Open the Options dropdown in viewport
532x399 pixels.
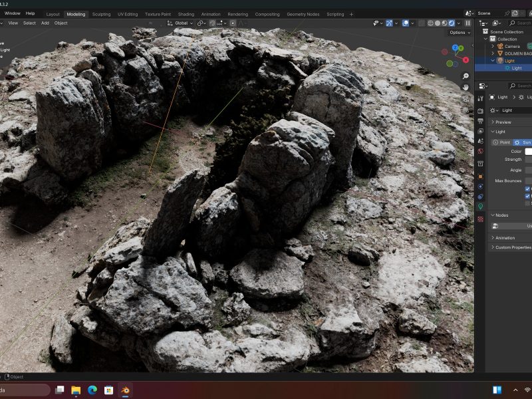tap(460, 33)
